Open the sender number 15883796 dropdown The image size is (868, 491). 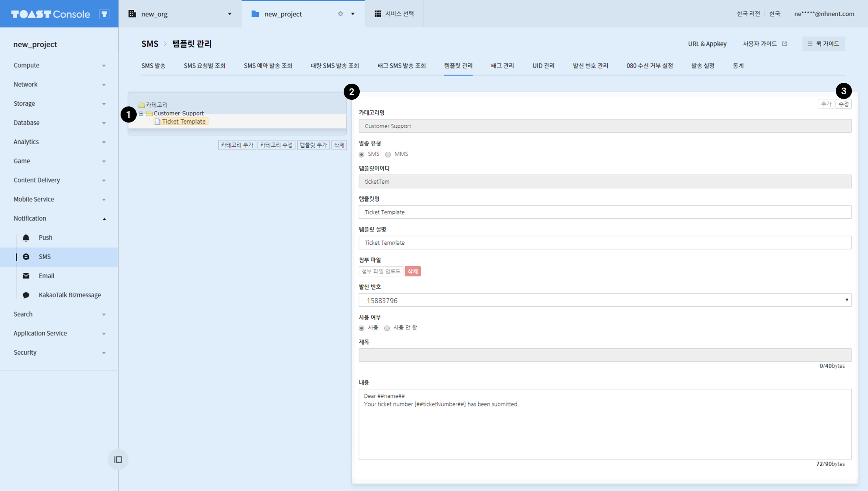(605, 300)
